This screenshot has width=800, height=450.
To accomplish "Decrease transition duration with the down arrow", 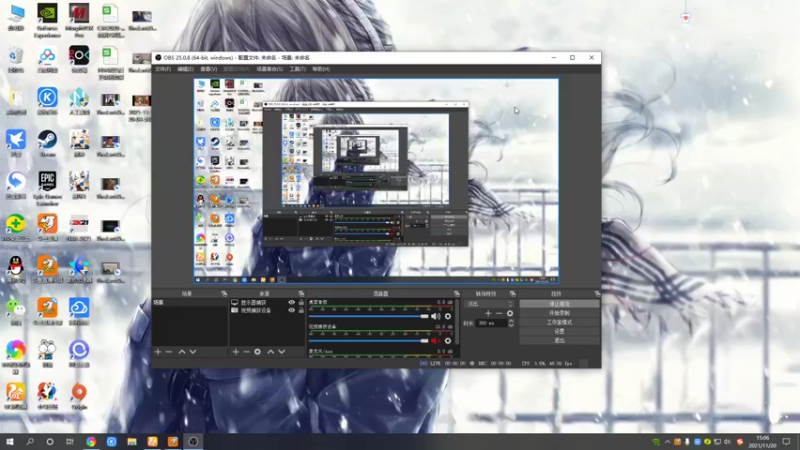I will coord(511,325).
